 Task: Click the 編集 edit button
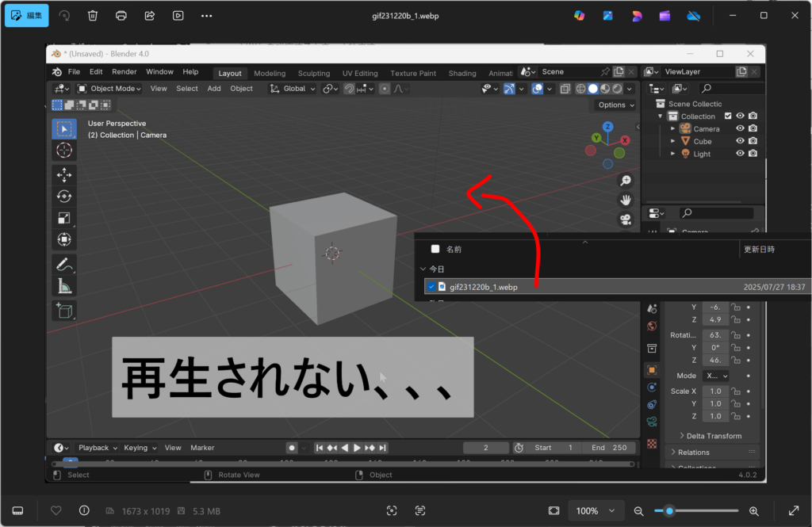(x=27, y=15)
